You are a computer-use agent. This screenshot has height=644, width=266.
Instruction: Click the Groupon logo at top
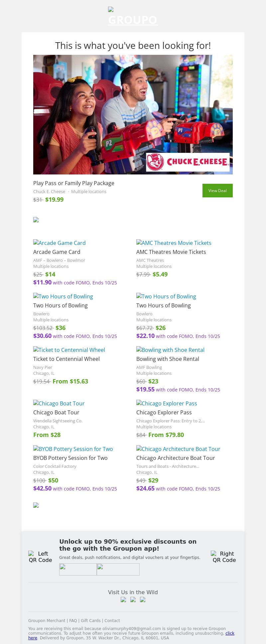[133, 17]
